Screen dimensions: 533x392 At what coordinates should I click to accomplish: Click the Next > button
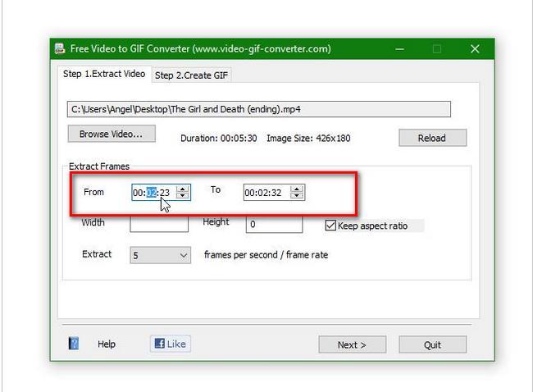click(x=351, y=344)
